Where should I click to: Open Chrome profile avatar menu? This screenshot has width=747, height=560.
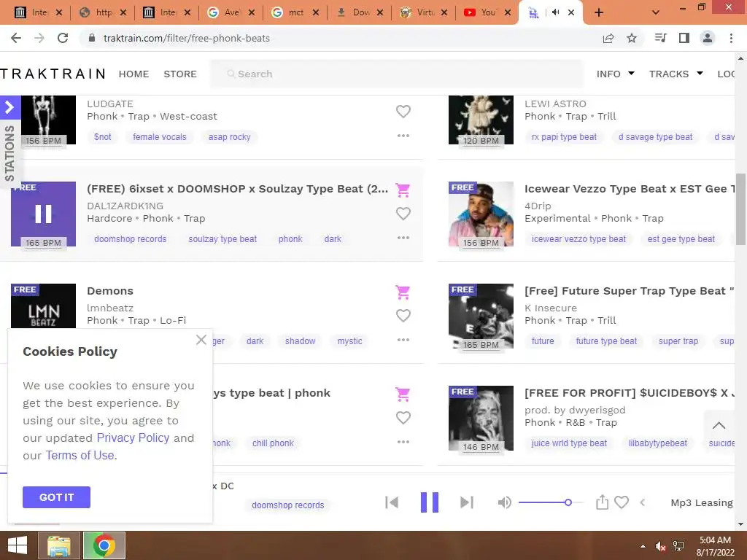(708, 38)
